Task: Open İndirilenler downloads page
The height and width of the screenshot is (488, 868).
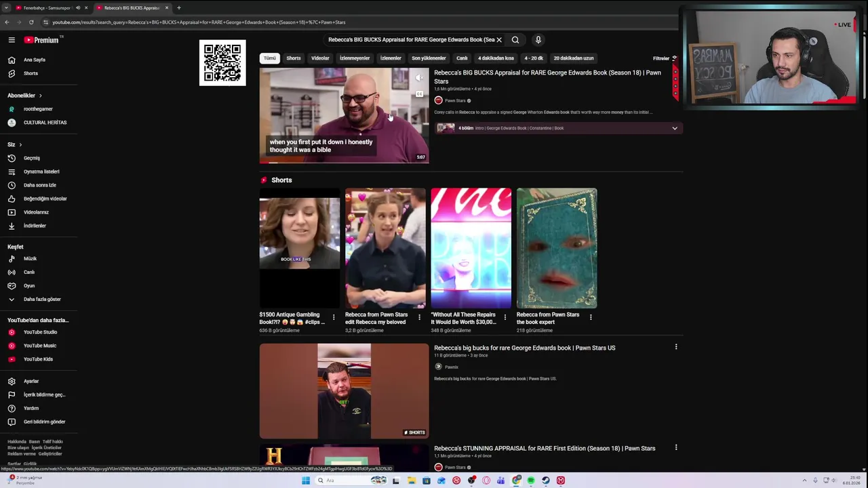Action: click(35, 226)
